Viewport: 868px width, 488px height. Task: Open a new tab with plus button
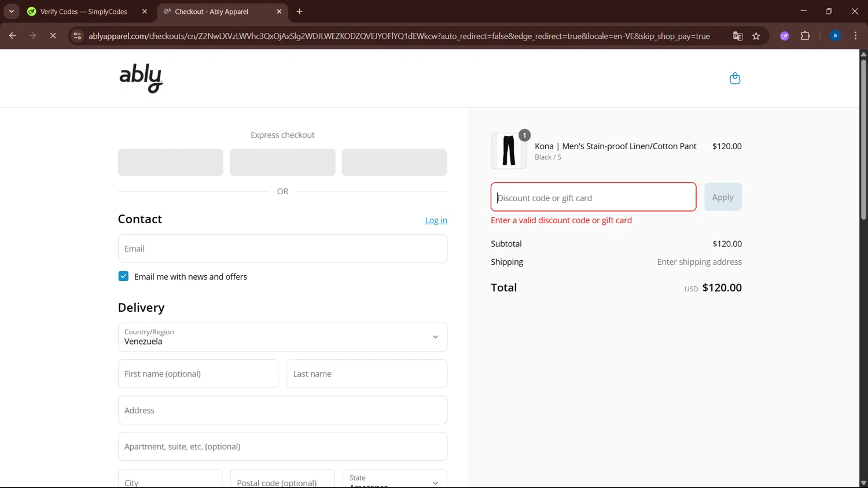[x=299, y=12]
